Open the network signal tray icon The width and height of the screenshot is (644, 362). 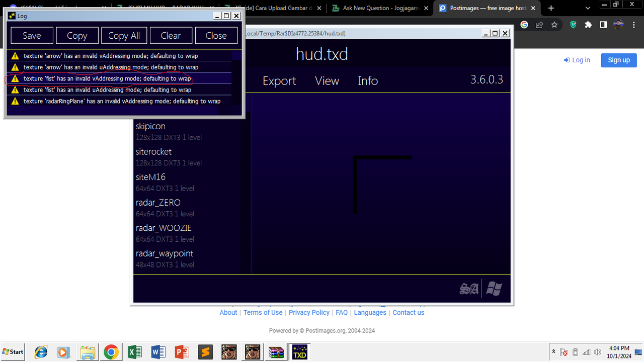click(587, 352)
